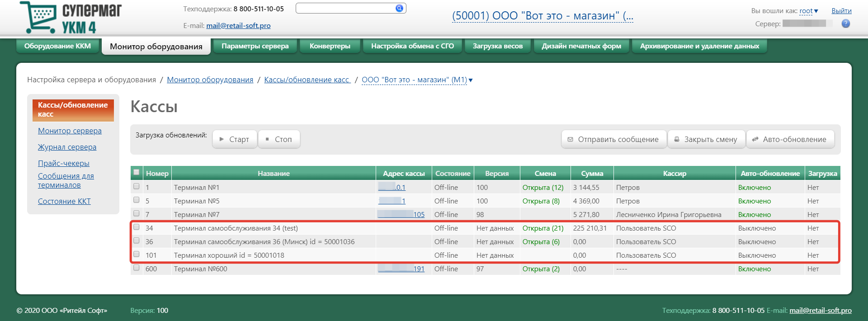
Task: Expand the root user dropdown
Action: pos(808,11)
